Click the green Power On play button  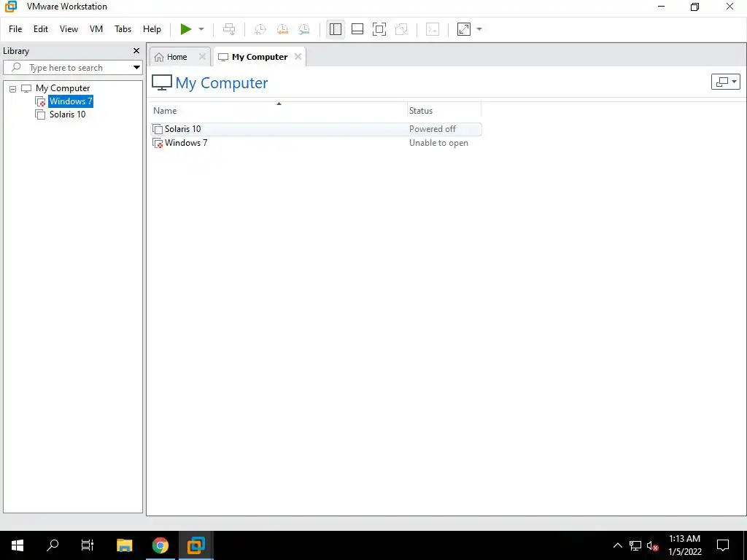(186, 29)
